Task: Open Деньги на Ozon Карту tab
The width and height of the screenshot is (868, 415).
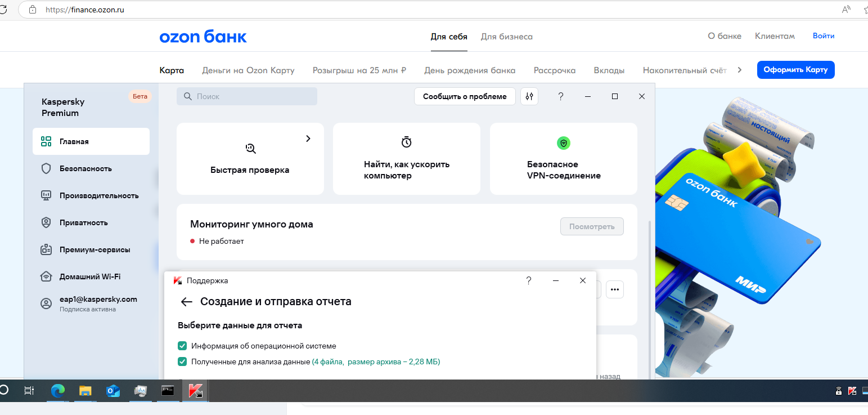Action: click(x=248, y=70)
